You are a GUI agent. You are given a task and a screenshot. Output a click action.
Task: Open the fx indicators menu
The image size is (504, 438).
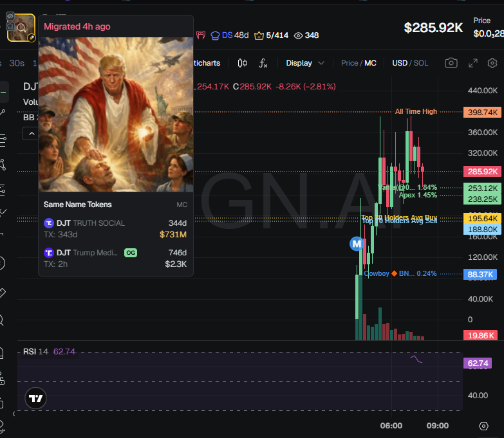263,63
